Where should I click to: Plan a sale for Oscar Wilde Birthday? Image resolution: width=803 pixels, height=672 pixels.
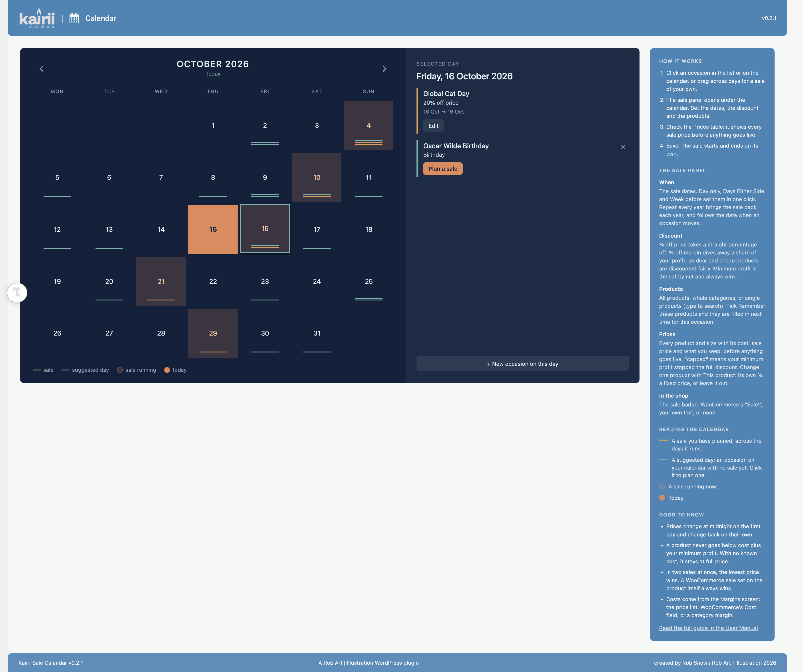pyautogui.click(x=443, y=169)
